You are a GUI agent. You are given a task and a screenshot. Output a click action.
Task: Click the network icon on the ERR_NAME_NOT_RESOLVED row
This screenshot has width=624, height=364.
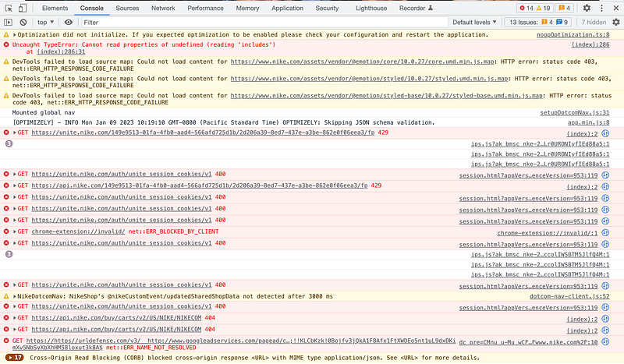tap(605, 341)
